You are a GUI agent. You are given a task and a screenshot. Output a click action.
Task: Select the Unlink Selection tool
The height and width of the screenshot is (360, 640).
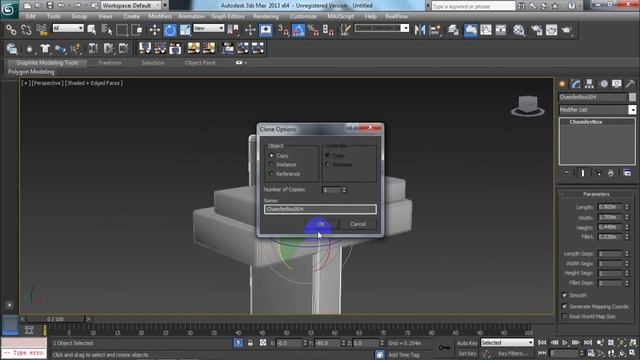tap(27, 30)
